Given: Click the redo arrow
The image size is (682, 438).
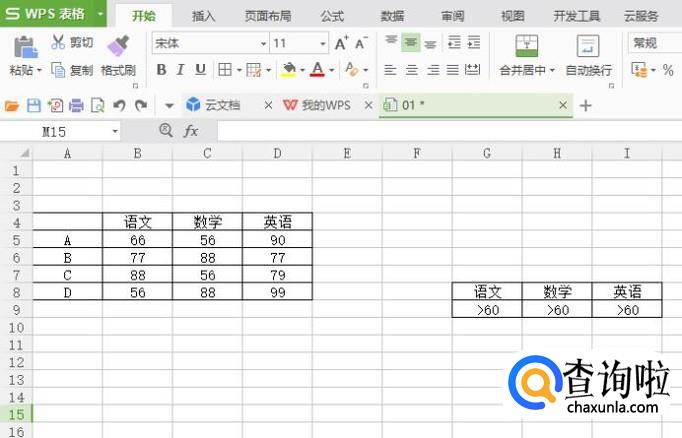Looking at the screenshot, I should (x=140, y=105).
